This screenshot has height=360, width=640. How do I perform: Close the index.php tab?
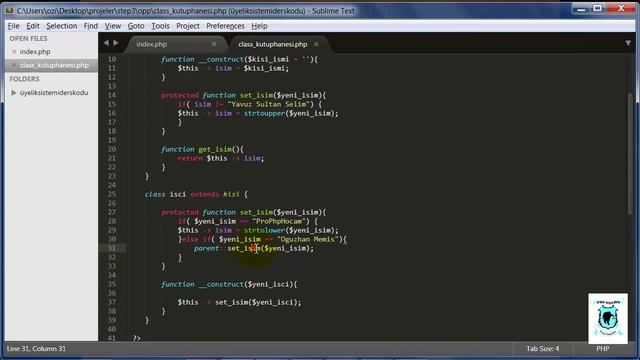click(x=214, y=44)
